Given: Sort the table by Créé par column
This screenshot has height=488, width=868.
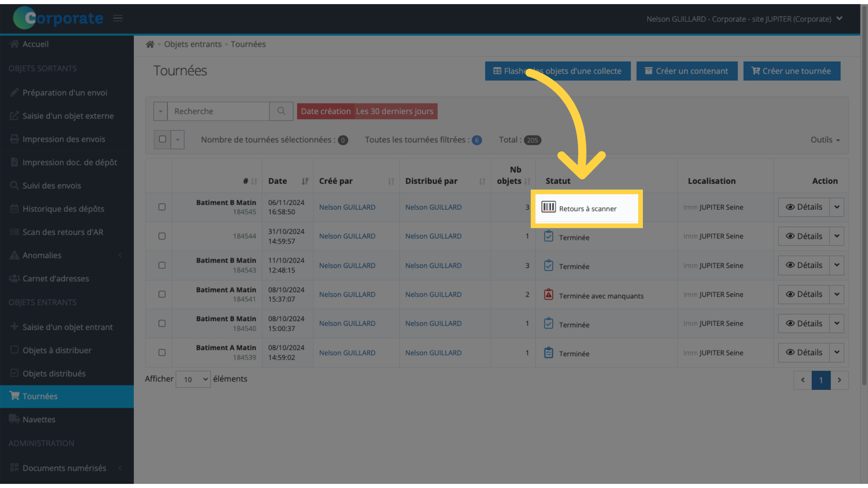Looking at the screenshot, I should click(x=391, y=181).
